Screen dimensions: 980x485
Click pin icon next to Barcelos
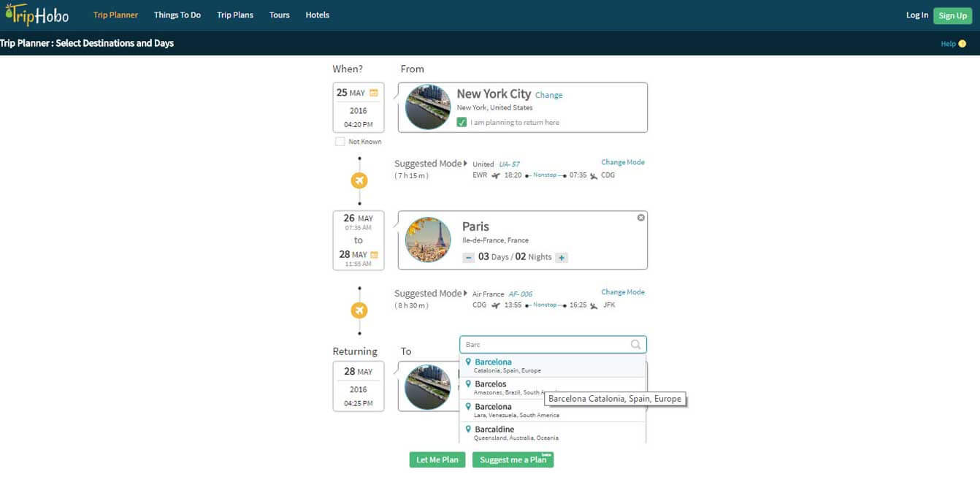(x=468, y=383)
